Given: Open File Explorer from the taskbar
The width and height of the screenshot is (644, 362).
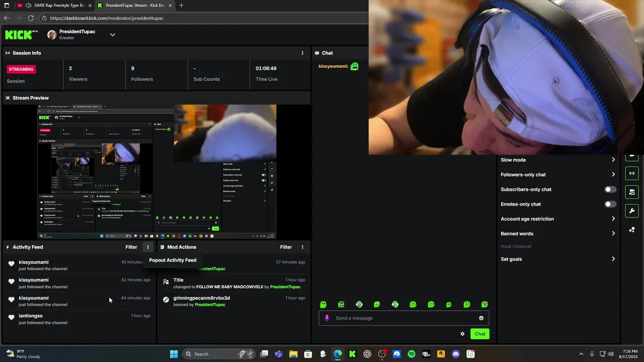Looking at the screenshot, I should click(293, 354).
